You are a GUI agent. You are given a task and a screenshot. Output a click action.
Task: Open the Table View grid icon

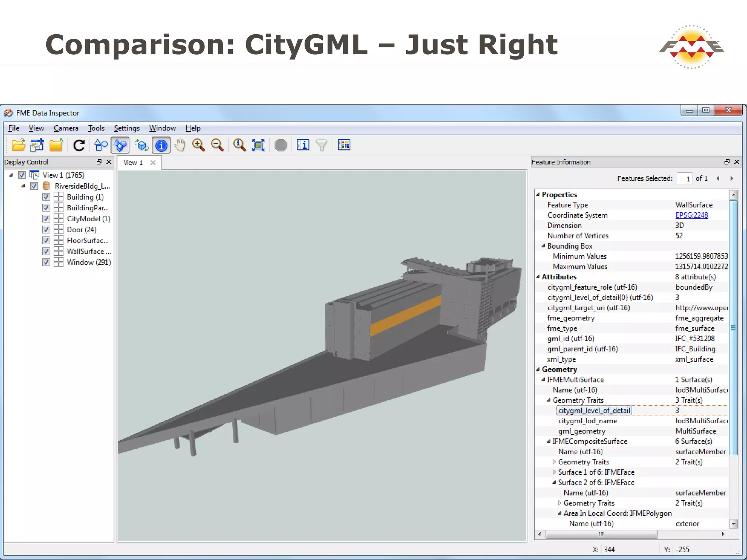(x=344, y=145)
